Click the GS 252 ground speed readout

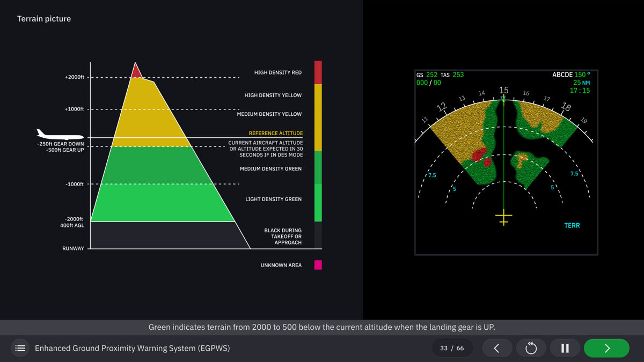(x=427, y=75)
